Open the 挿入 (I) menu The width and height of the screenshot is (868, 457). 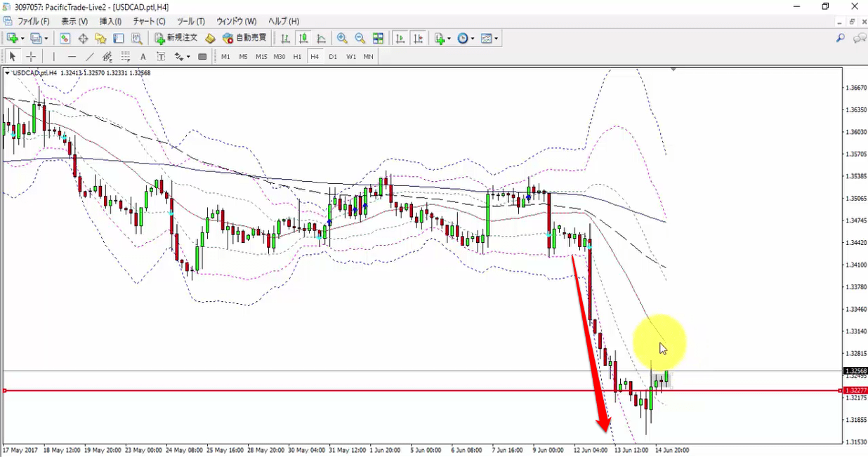tap(110, 22)
